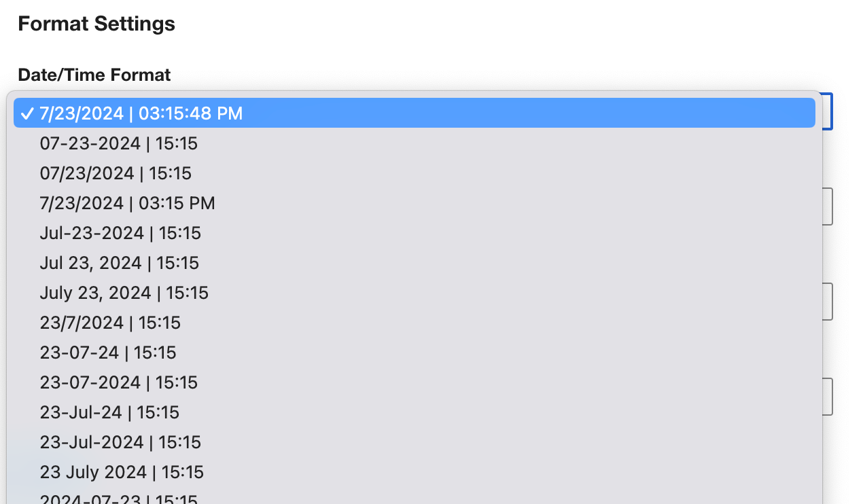Open the dropdown field beside the July 23, 2024 option
Viewport: 863px width, 504px height.
point(828,302)
